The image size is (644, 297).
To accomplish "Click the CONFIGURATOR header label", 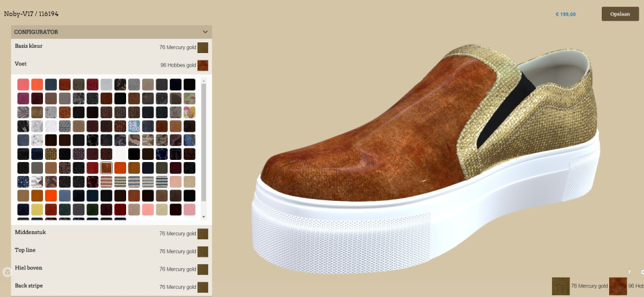I will tap(36, 32).
